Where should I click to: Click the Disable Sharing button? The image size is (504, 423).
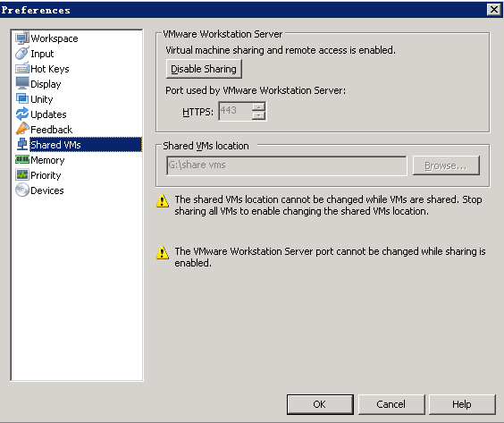coord(204,69)
